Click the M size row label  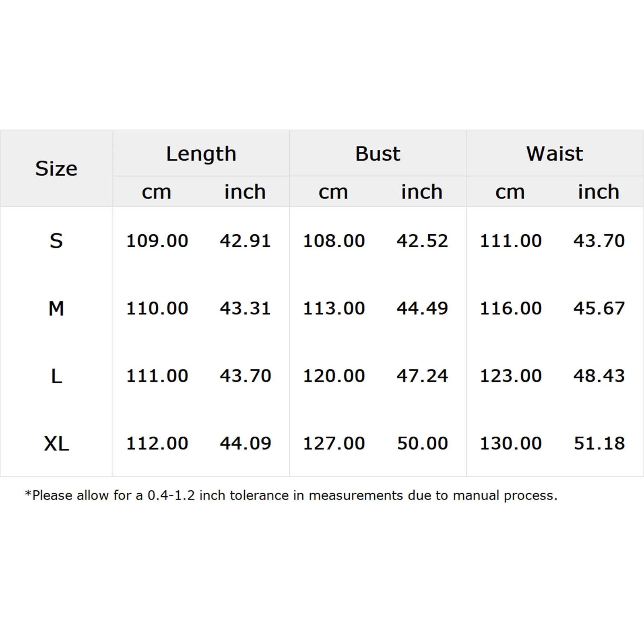click(x=56, y=309)
